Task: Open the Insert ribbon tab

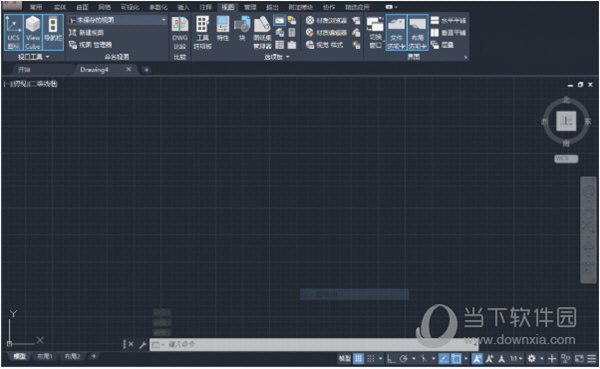Action: tap(183, 7)
